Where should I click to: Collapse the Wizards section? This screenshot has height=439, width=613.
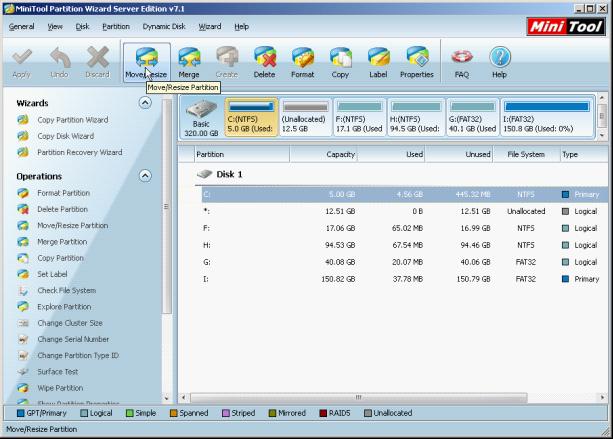click(x=145, y=103)
